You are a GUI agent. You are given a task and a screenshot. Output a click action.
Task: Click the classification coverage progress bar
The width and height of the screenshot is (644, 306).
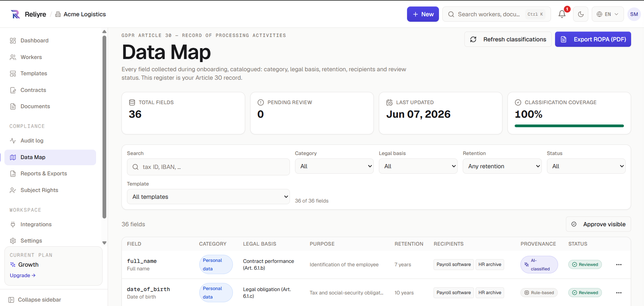coord(569,126)
